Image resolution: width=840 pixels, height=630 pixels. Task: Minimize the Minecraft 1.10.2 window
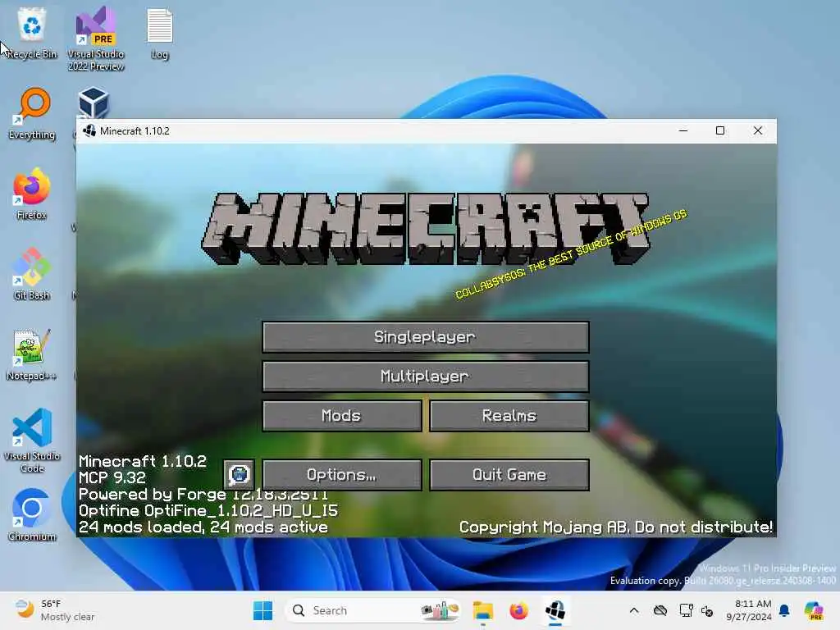[683, 130]
